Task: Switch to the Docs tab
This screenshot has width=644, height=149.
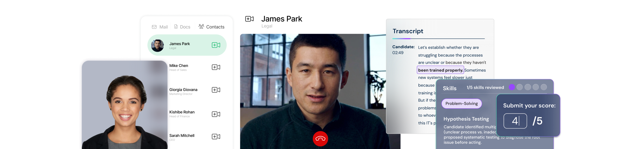Action: point(182,27)
